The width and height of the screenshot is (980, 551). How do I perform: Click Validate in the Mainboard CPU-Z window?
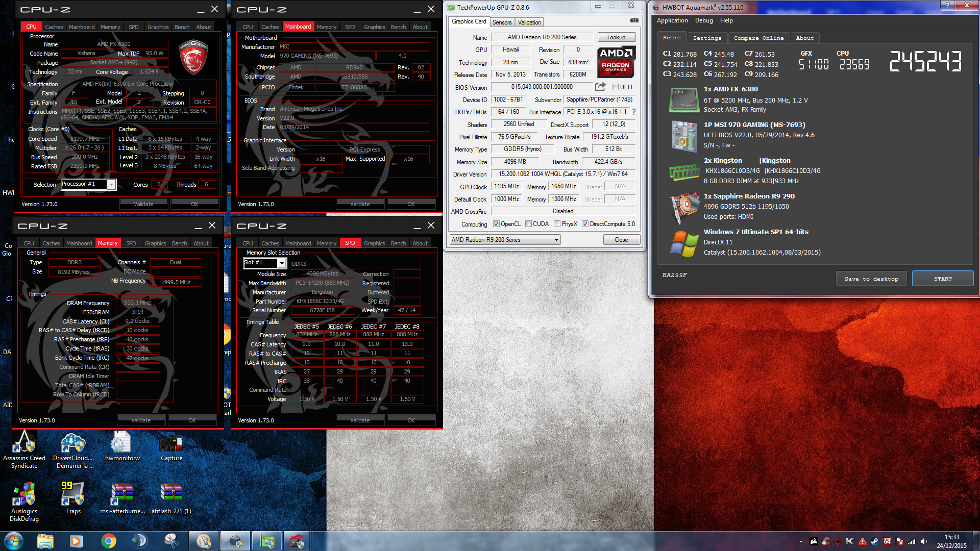360,204
